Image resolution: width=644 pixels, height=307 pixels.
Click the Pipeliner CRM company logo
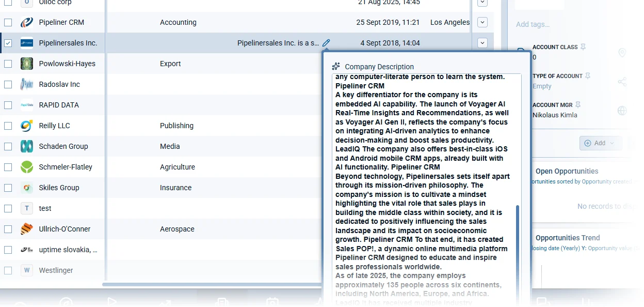pyautogui.click(x=27, y=22)
